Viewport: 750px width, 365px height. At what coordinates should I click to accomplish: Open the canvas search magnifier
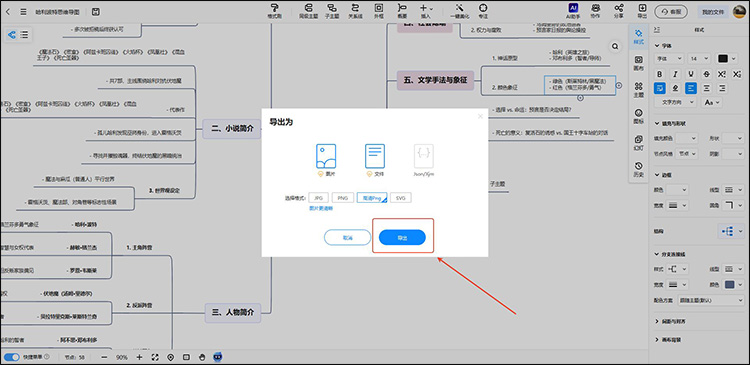pos(615,46)
